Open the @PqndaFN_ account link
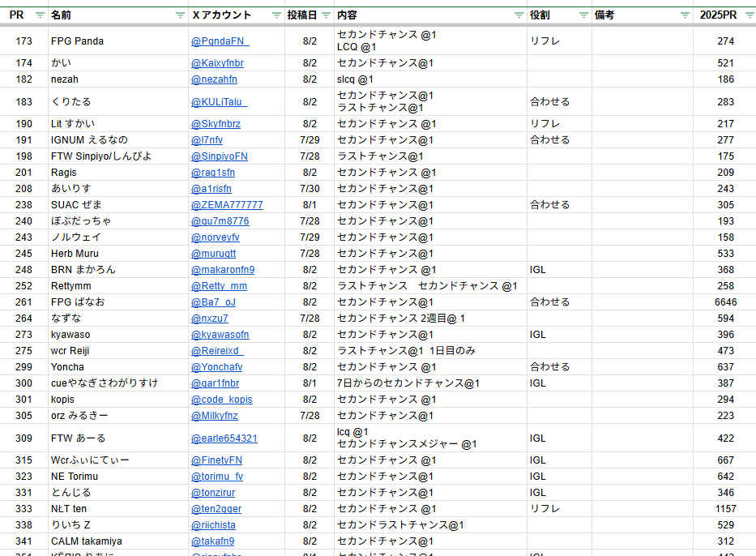 (x=220, y=41)
